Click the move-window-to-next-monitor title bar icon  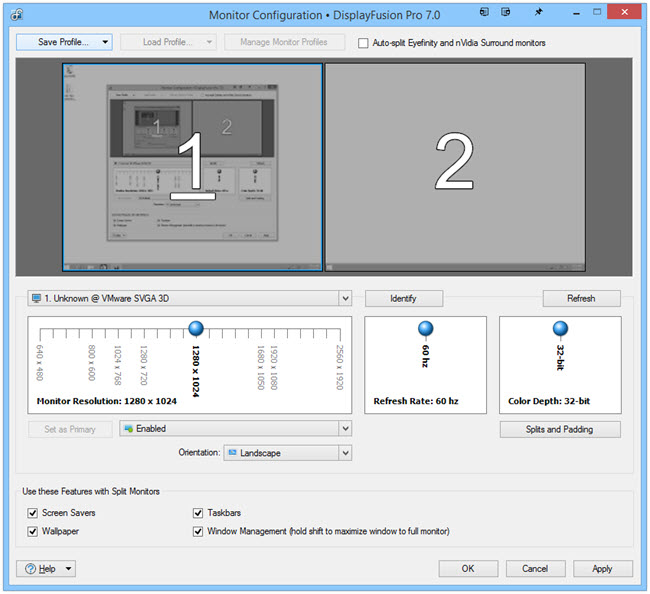click(484, 12)
